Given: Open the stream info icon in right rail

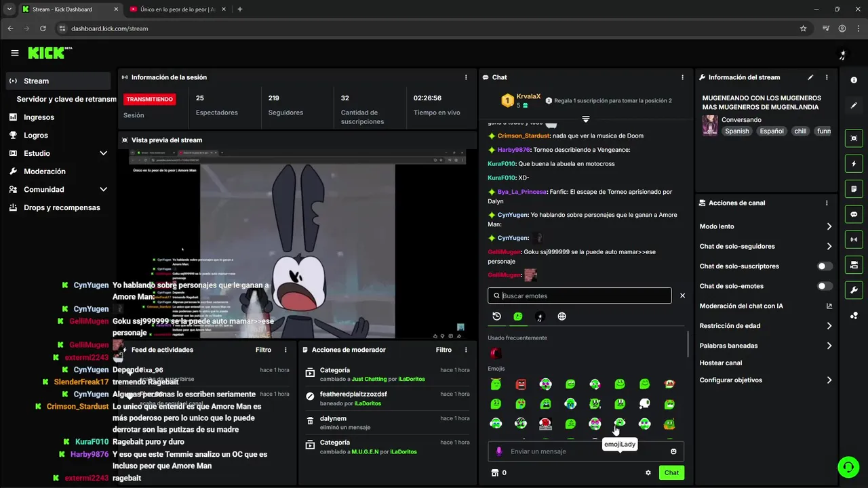Looking at the screenshot, I should (x=854, y=80).
